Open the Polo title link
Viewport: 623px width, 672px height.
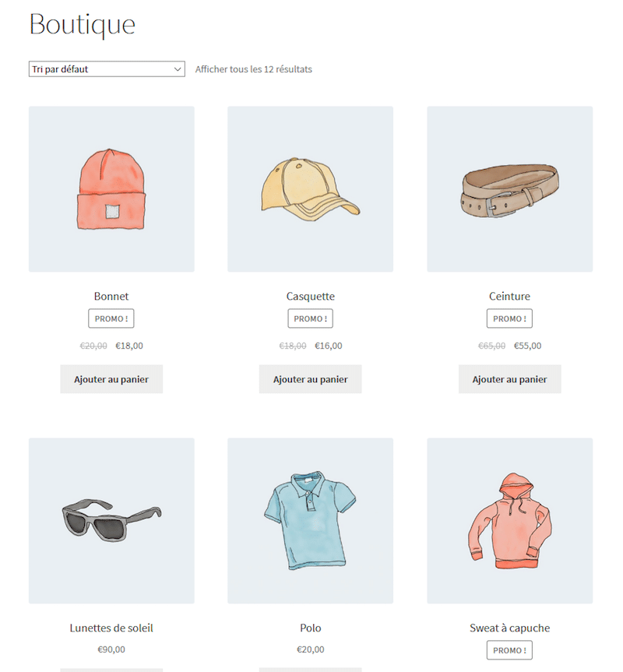coord(310,628)
